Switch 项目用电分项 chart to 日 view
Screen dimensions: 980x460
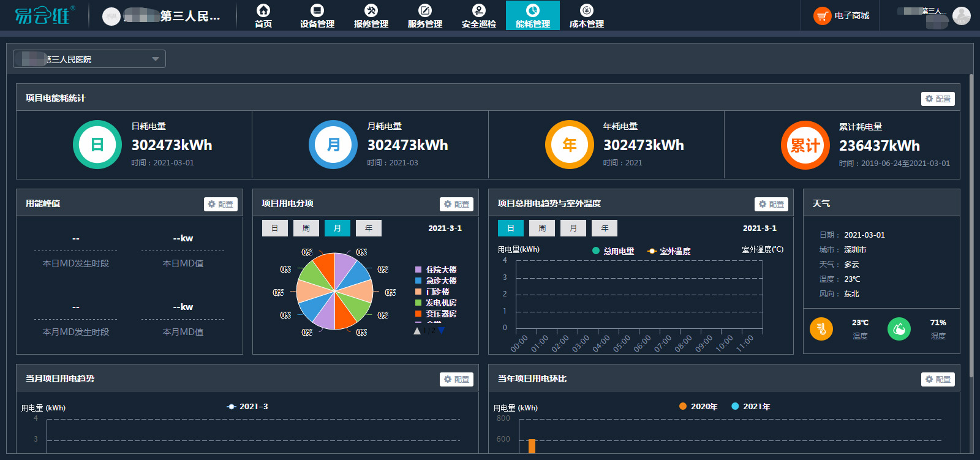pos(275,228)
